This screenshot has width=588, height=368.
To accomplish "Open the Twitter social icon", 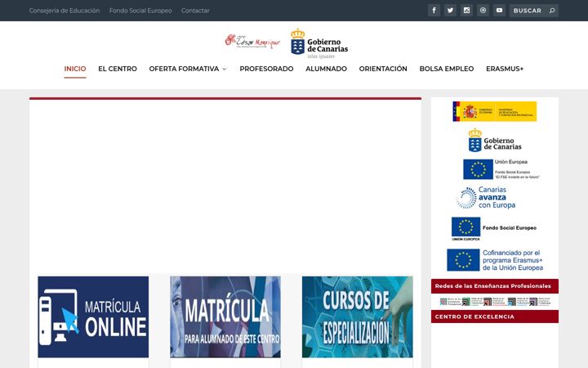I will point(450,11).
